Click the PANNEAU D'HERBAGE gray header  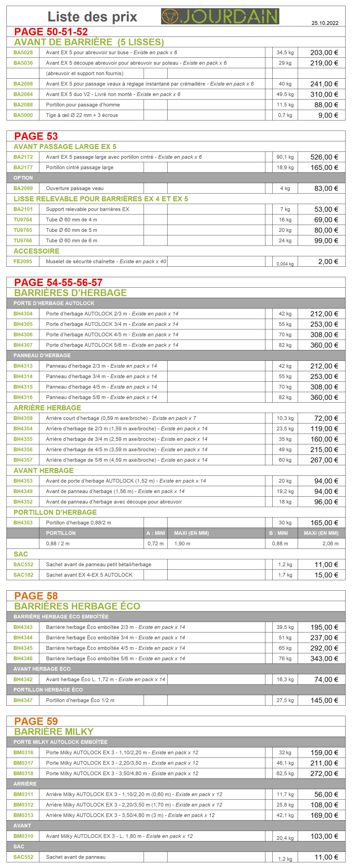pyautogui.click(x=42, y=356)
